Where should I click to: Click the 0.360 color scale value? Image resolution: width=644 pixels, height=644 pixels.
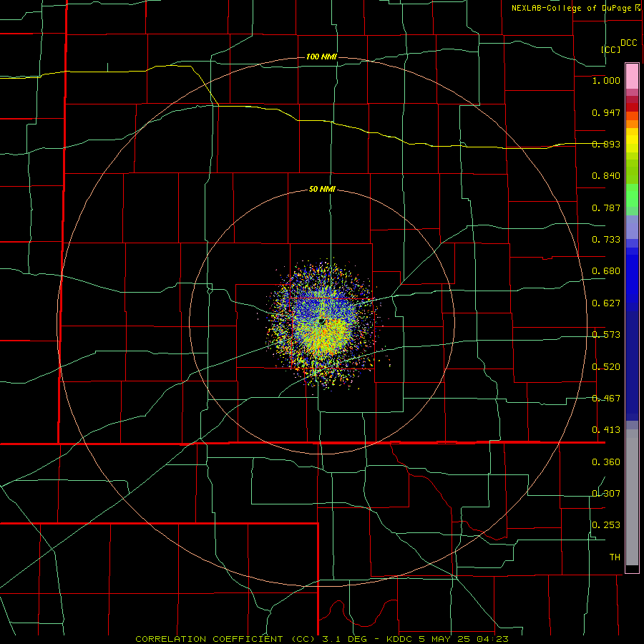pos(606,462)
